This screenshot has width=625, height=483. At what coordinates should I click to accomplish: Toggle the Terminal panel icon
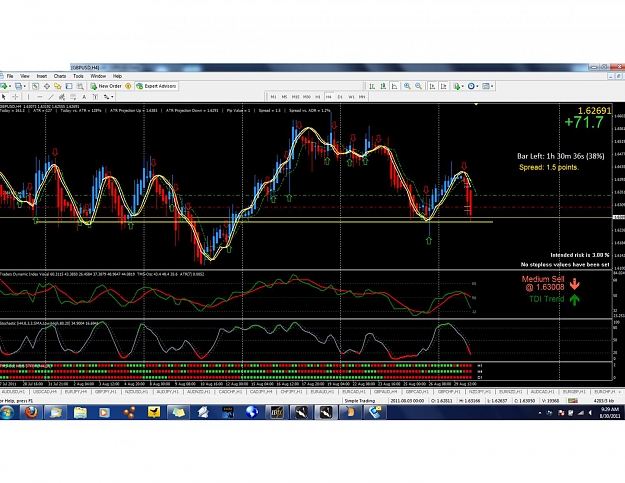(x=69, y=86)
